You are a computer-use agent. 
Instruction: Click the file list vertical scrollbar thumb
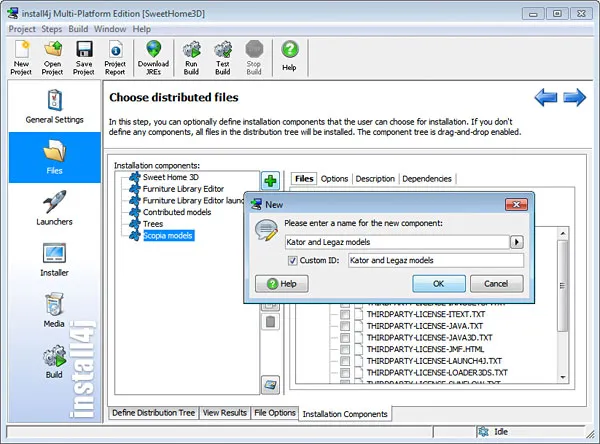point(562,286)
